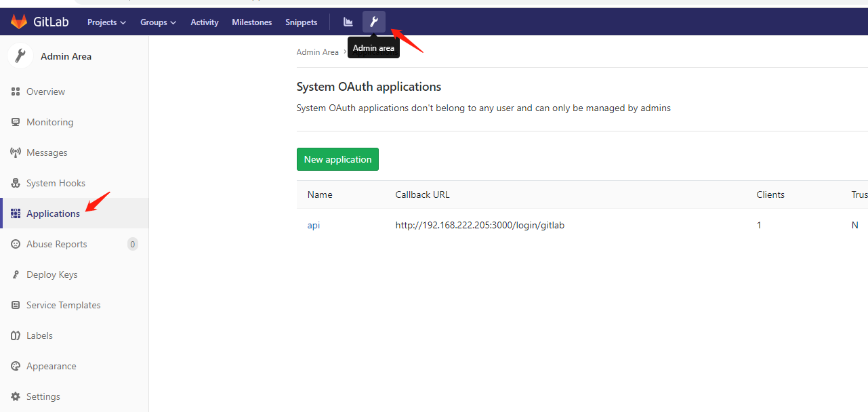View Abuse Reports with zero count badge

[x=57, y=244]
